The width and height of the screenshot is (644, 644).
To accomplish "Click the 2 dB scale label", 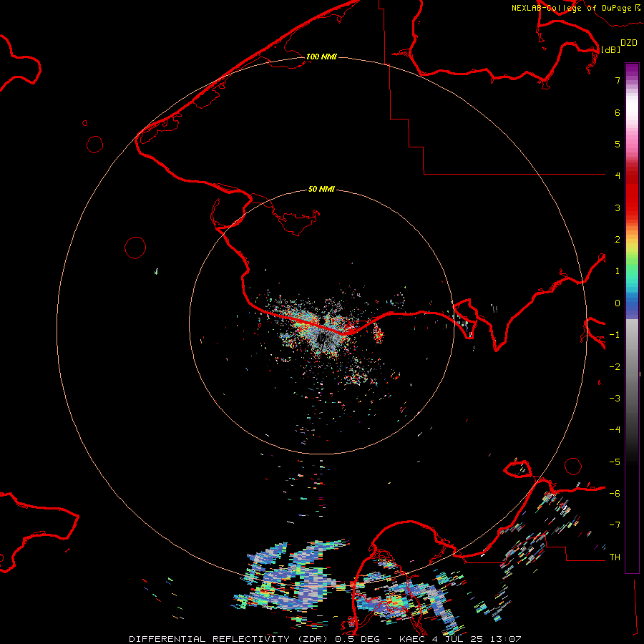I will (618, 240).
